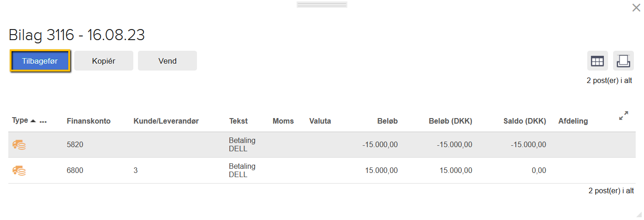Open the three-dots column options menu

[43, 121]
